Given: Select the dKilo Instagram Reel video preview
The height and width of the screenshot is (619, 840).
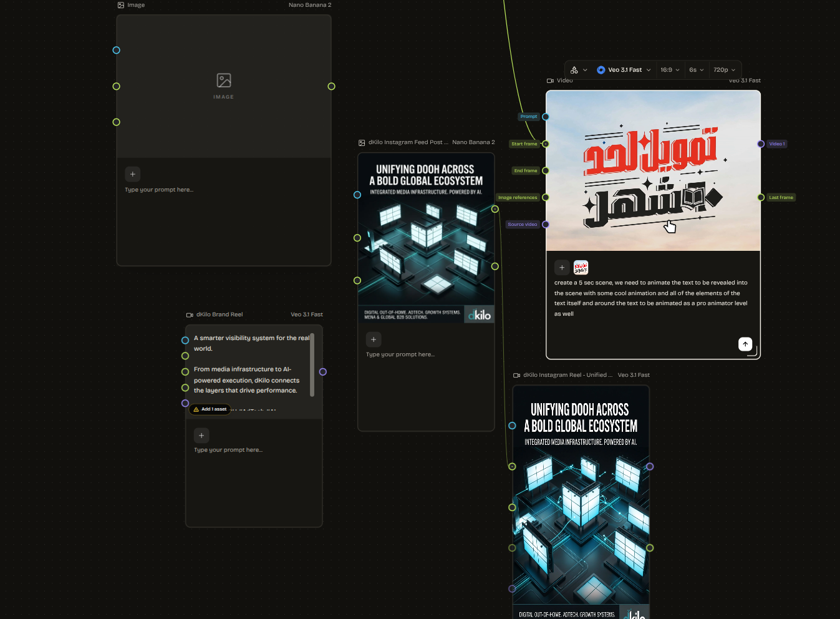Looking at the screenshot, I should coord(581,503).
